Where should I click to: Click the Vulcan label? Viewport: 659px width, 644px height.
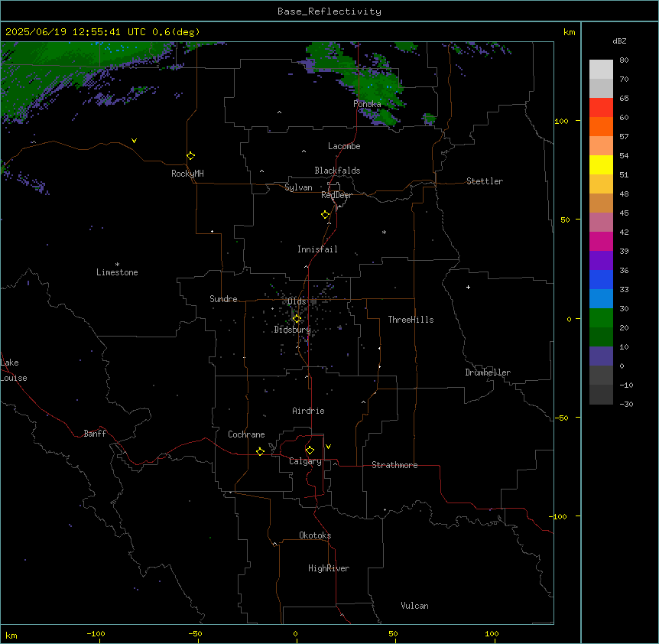coord(414,606)
